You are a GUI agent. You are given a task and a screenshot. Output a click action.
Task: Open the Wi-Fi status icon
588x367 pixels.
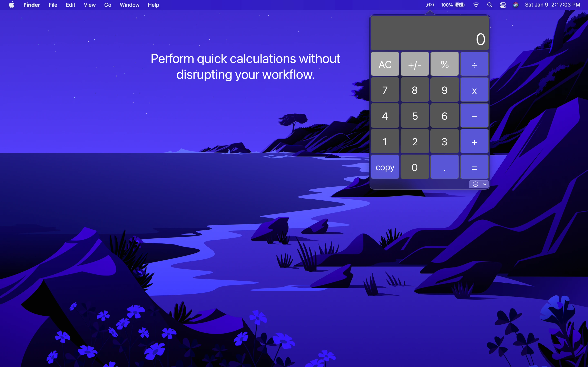pyautogui.click(x=476, y=5)
